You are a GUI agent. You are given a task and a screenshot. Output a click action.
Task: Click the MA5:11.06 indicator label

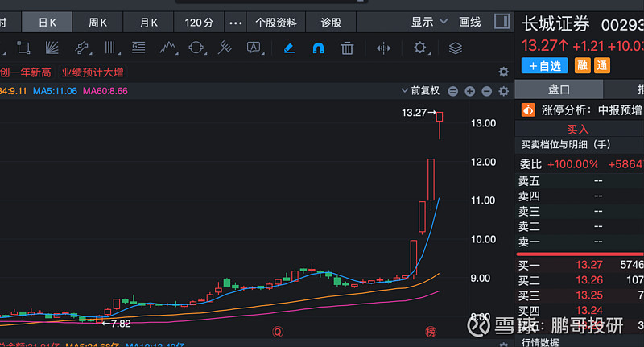55,91
